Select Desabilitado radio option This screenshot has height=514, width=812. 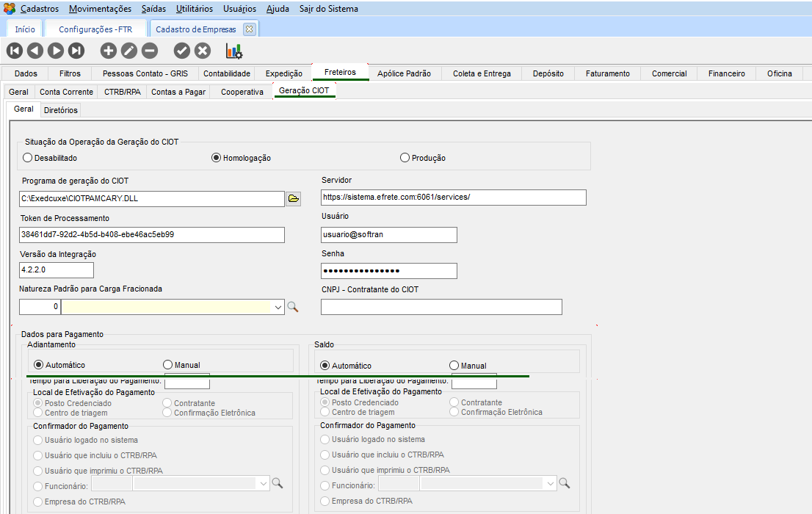[x=28, y=158]
